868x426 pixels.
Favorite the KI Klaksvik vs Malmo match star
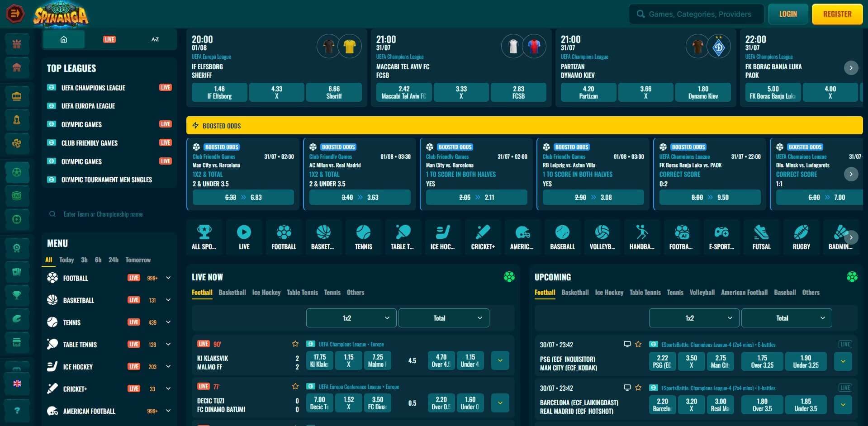click(295, 344)
